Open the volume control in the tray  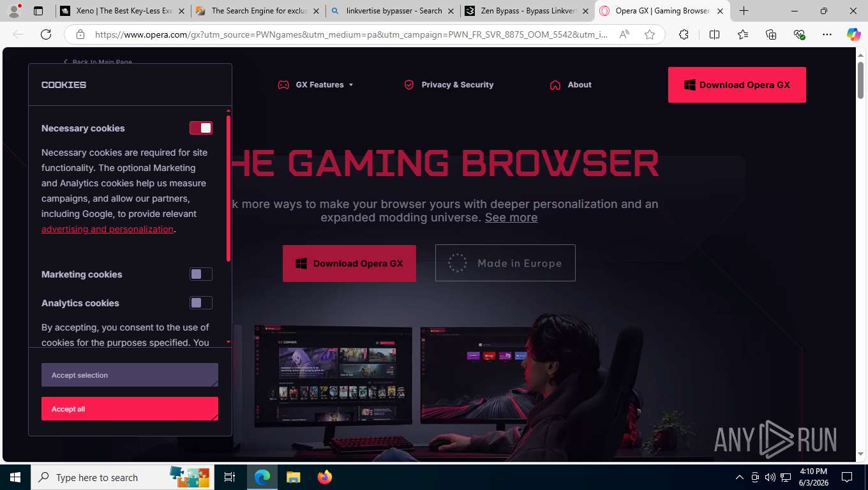pos(770,477)
